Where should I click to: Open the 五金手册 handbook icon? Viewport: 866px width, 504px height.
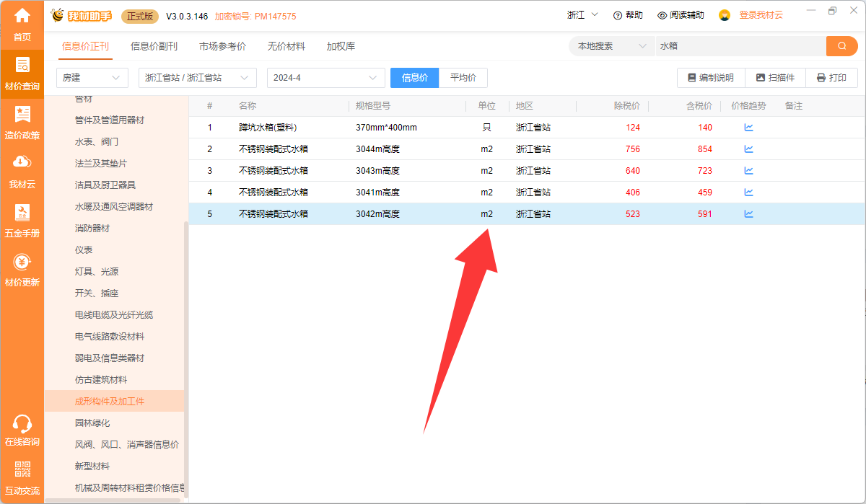coord(22,220)
